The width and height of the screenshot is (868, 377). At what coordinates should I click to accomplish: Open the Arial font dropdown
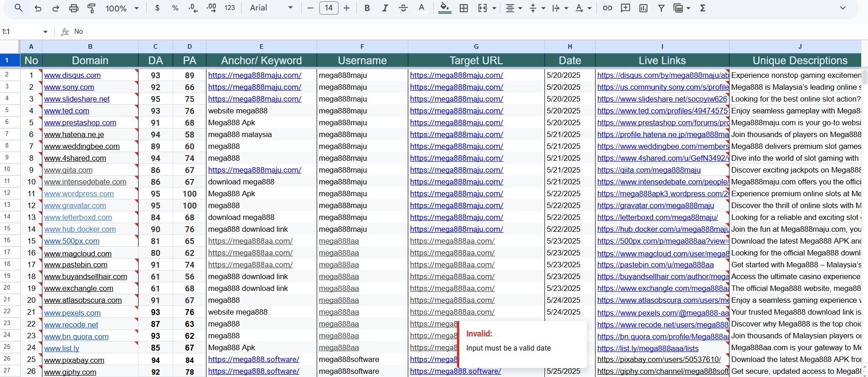coord(272,8)
